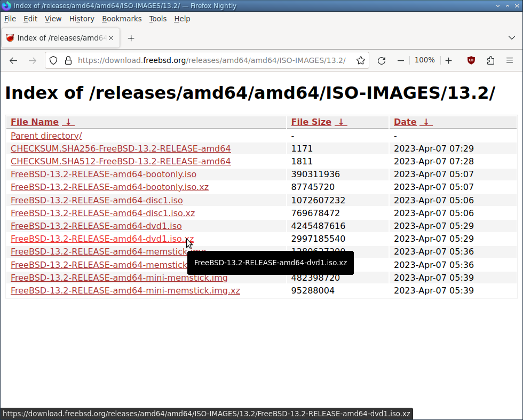Bookmark this page with the star
This screenshot has width=523, height=420.
click(361, 60)
